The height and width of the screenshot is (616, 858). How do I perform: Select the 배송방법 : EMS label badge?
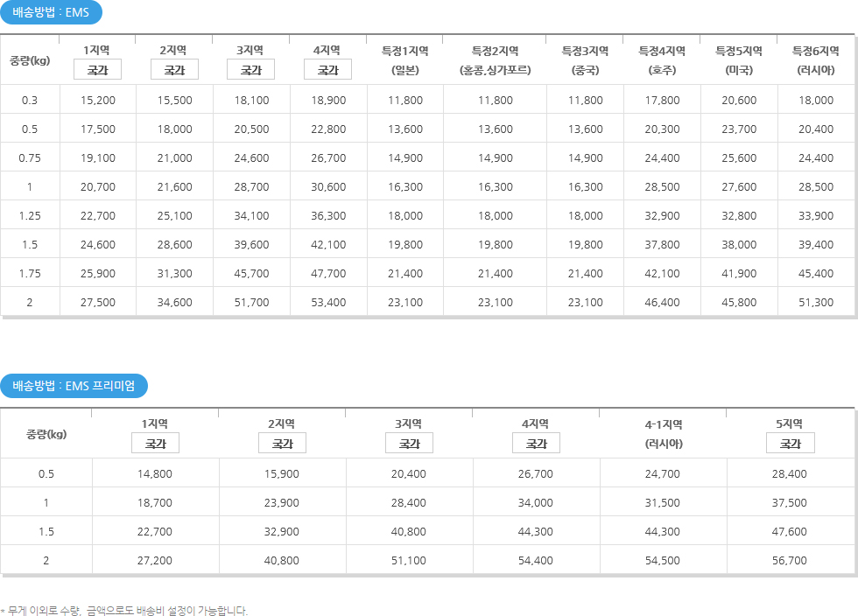click(51, 12)
